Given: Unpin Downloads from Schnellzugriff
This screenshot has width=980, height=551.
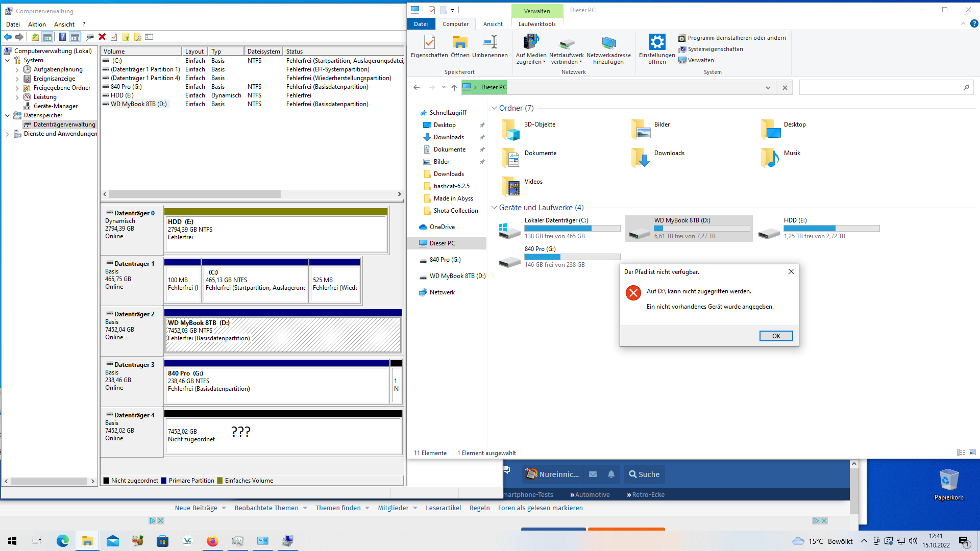Looking at the screenshot, I should (482, 137).
